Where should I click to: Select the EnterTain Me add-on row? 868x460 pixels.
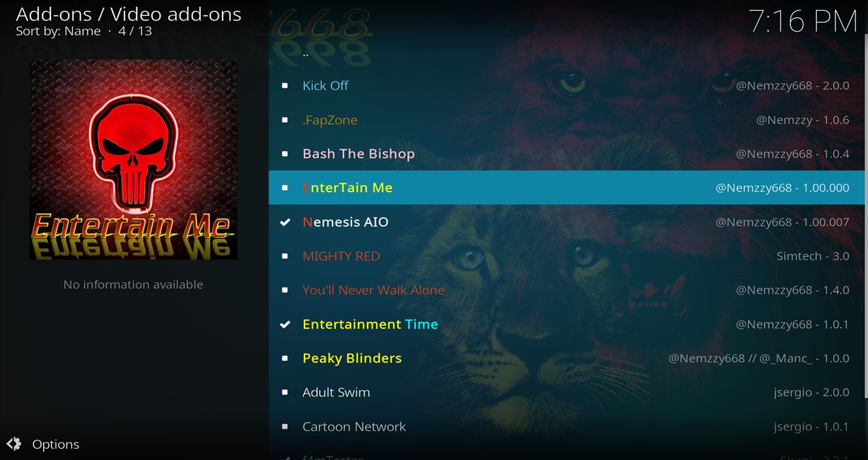pos(566,188)
